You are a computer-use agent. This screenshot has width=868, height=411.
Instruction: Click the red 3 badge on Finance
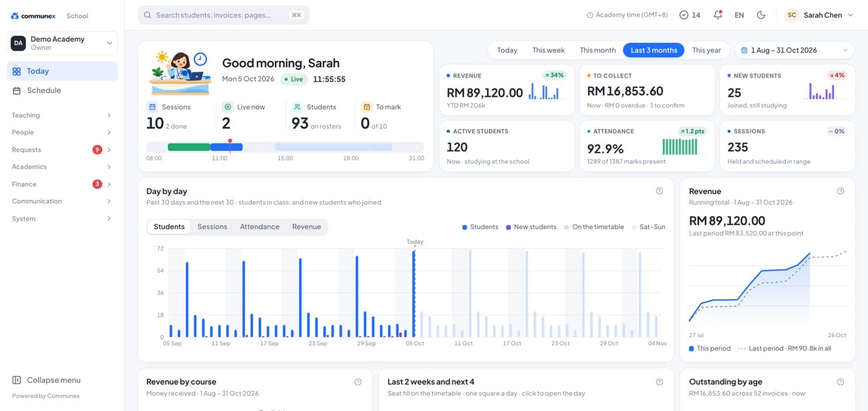[x=97, y=184]
